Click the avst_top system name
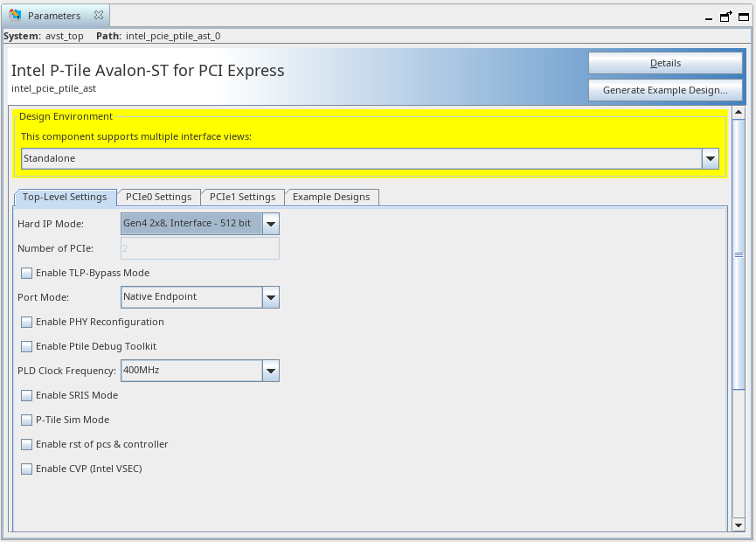Viewport: 756px width, 542px height. (64, 36)
